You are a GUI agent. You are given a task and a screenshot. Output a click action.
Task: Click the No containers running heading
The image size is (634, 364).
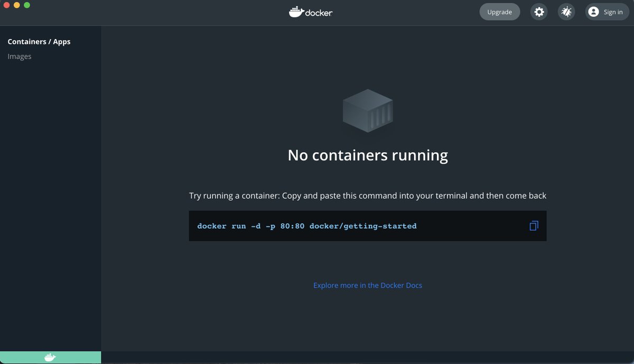click(368, 155)
